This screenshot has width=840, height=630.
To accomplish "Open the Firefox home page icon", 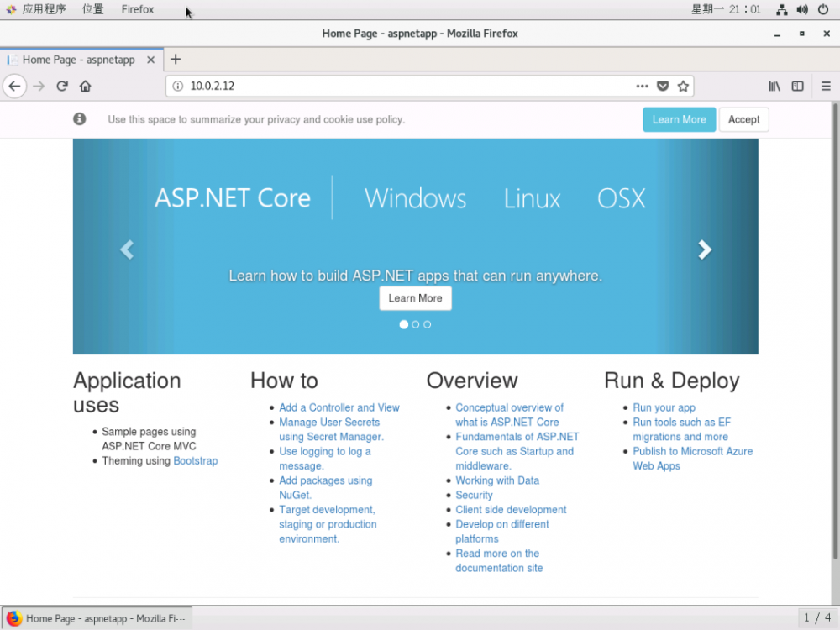I will 85,87.
